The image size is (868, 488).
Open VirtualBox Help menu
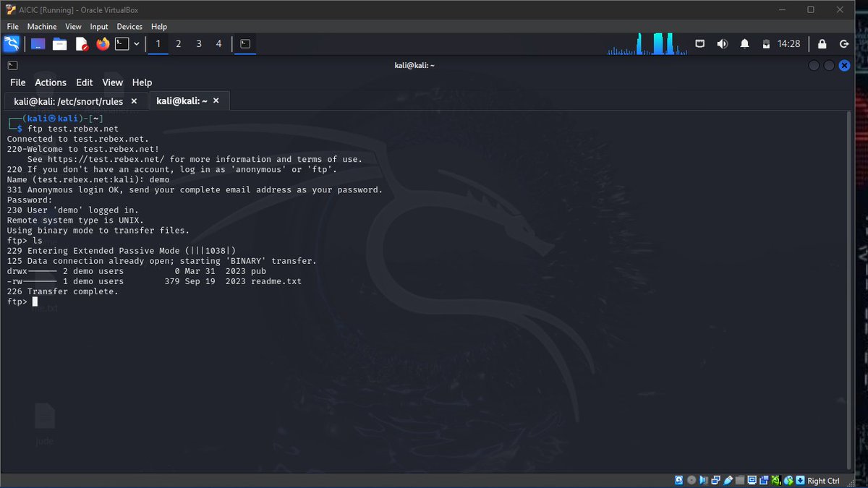click(159, 27)
